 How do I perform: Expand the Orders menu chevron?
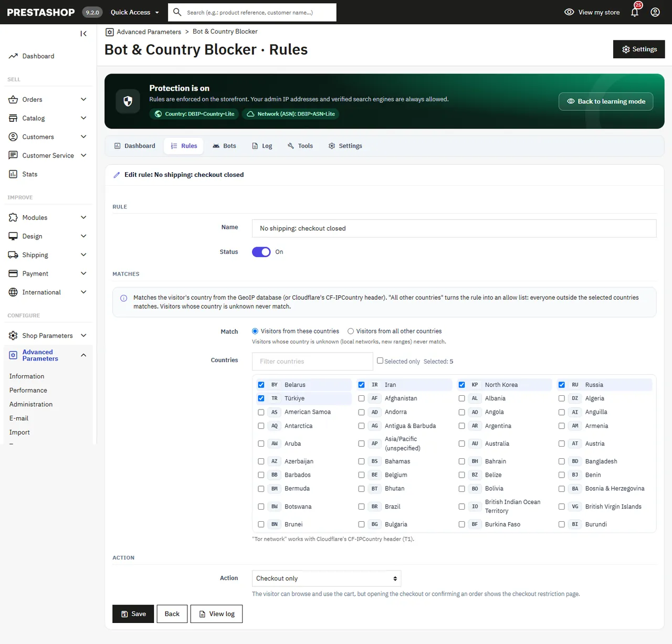(x=83, y=99)
